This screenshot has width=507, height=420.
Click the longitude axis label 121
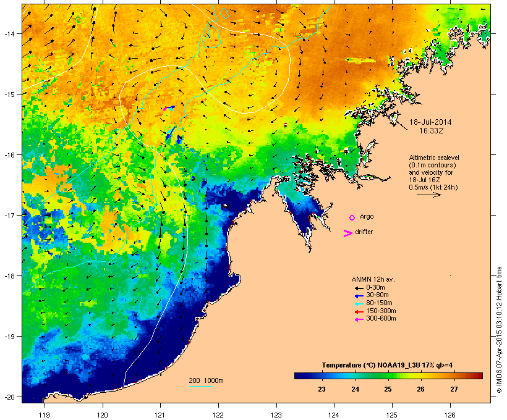tap(160, 415)
